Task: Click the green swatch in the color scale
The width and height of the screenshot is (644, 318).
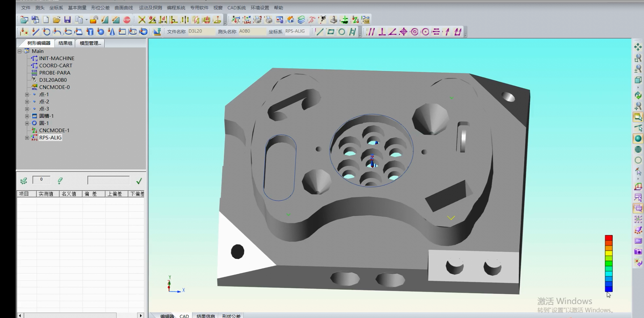Action: click(609, 263)
